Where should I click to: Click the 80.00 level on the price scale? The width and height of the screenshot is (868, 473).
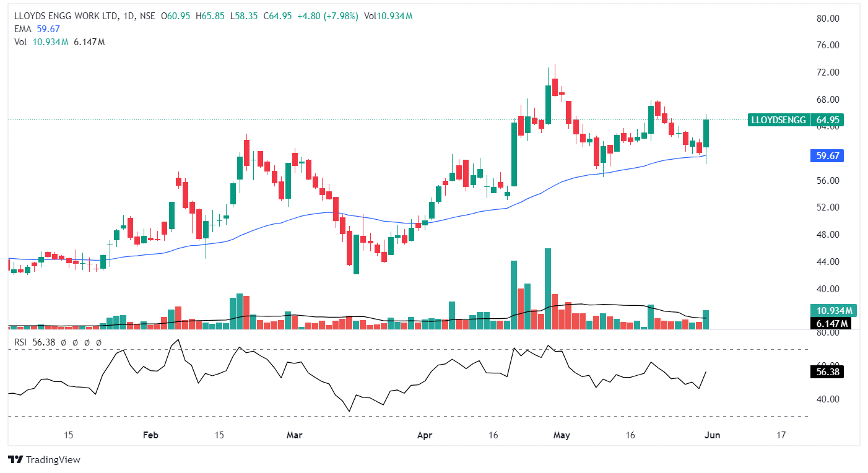[x=827, y=19]
